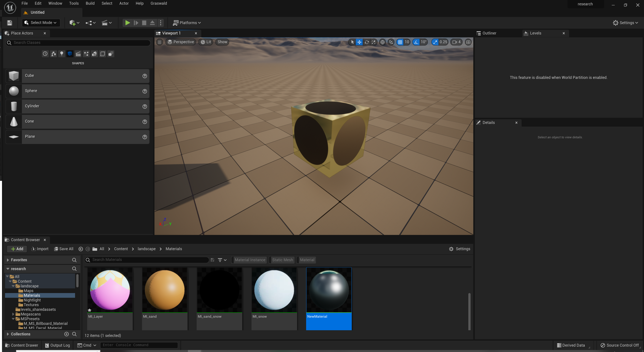
Task: Click the help icon next to Sphere
Action: click(x=144, y=91)
